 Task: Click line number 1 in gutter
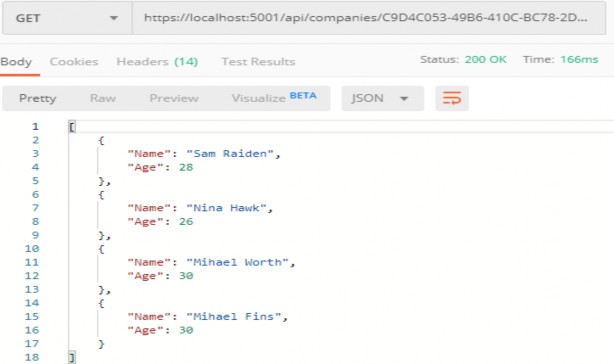click(35, 126)
